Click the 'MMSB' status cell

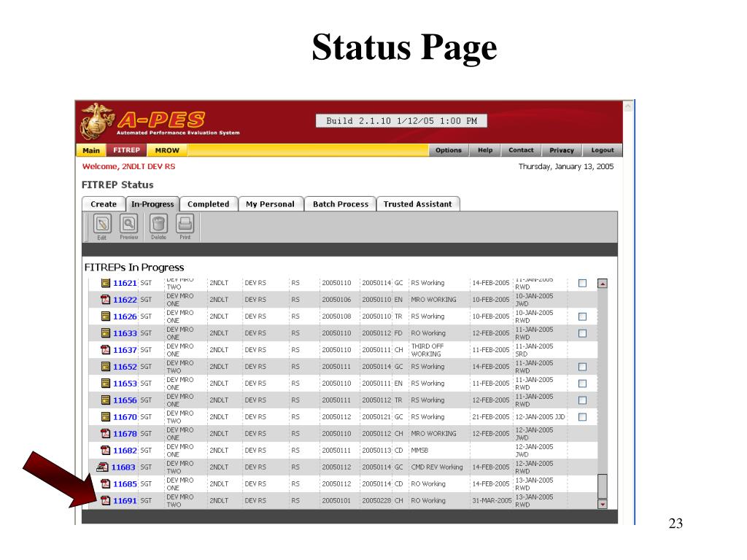click(419, 451)
